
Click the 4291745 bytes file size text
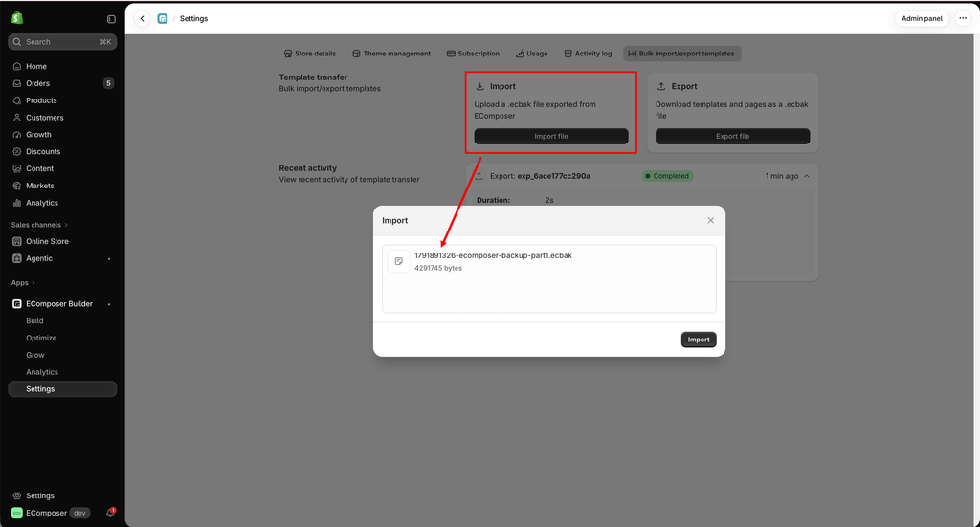438,268
